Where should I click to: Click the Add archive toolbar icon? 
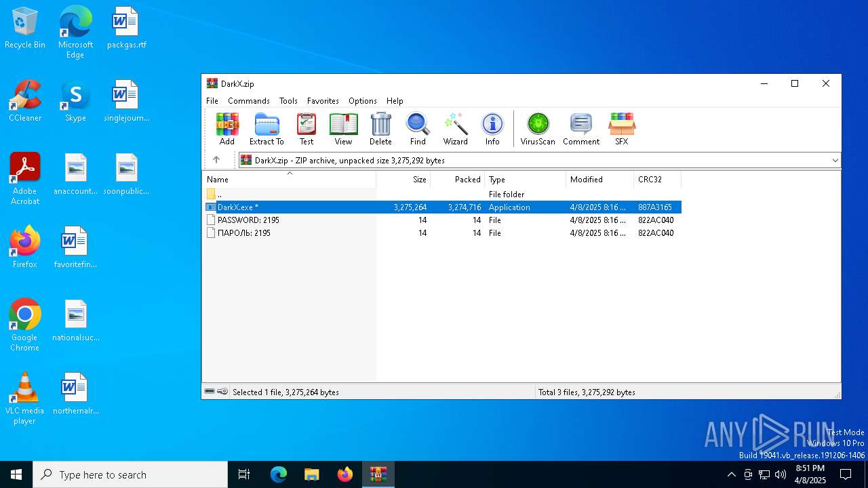point(227,129)
